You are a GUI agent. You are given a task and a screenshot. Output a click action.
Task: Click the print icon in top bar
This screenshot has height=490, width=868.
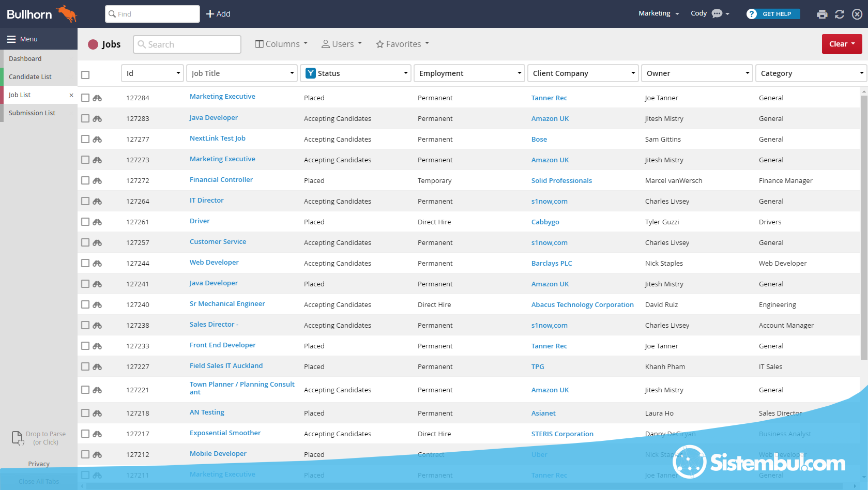pos(822,14)
